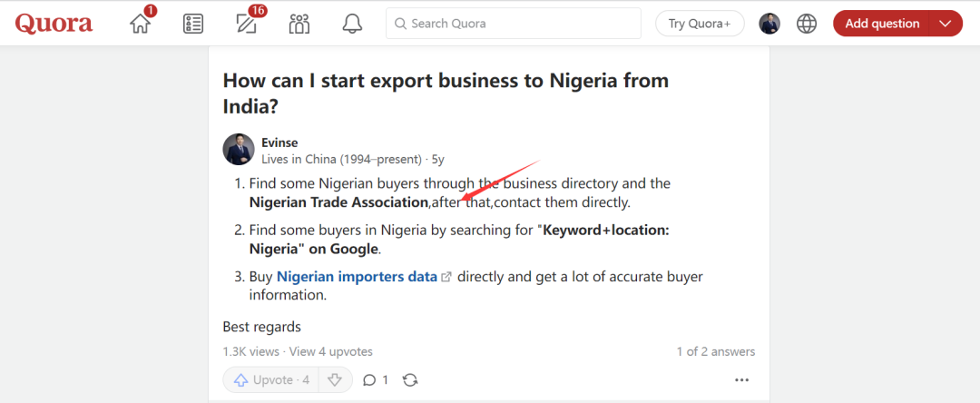The height and width of the screenshot is (403, 980).
Task: Open the profile avatar menu
Action: click(x=769, y=24)
